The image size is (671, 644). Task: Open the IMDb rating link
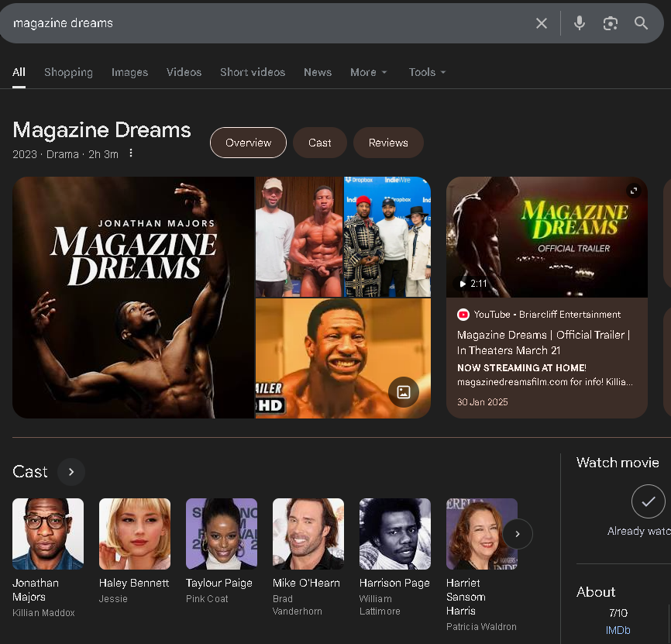(618, 630)
